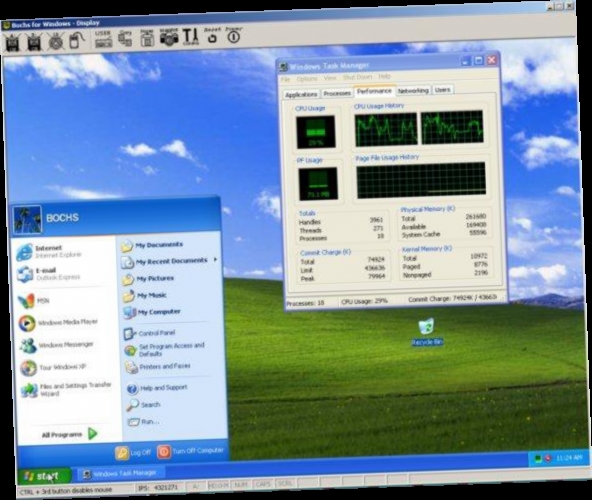592x500 pixels.
Task: Open Task Manager Shut Down menu
Action: click(x=357, y=77)
